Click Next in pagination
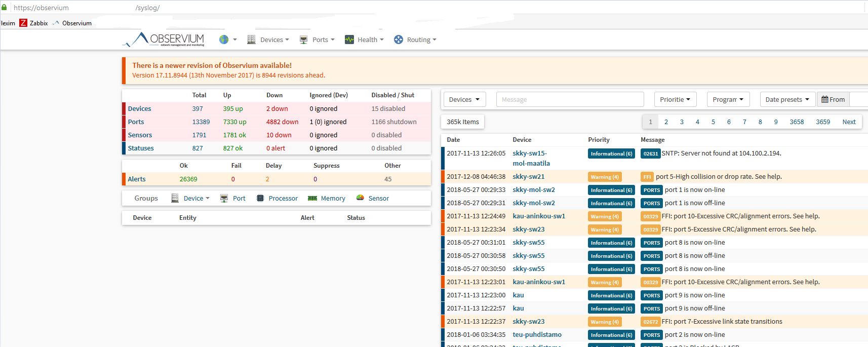This screenshot has width=868, height=347. point(849,122)
